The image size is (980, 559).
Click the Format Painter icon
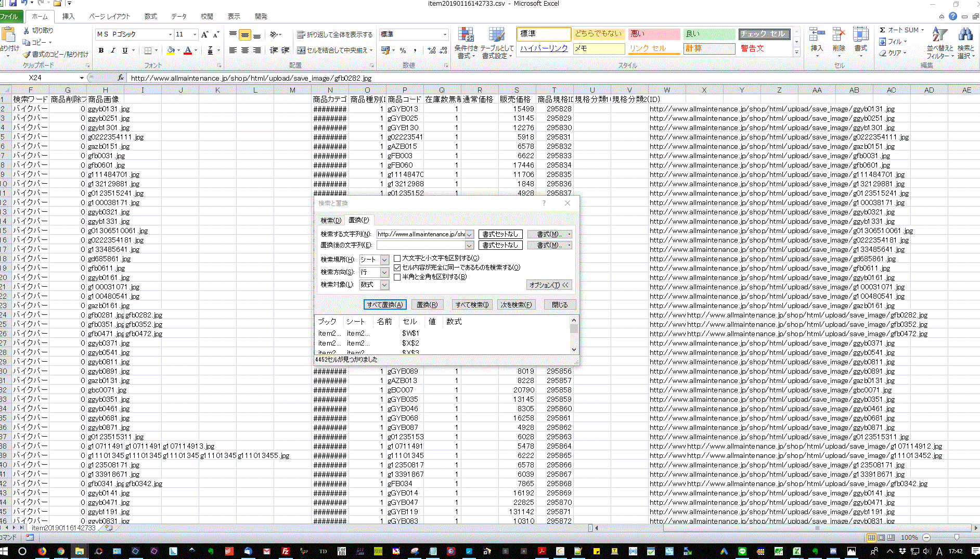[x=27, y=54]
